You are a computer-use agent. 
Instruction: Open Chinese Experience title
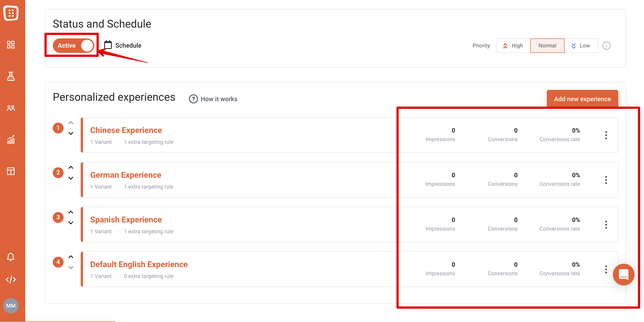[x=126, y=130]
